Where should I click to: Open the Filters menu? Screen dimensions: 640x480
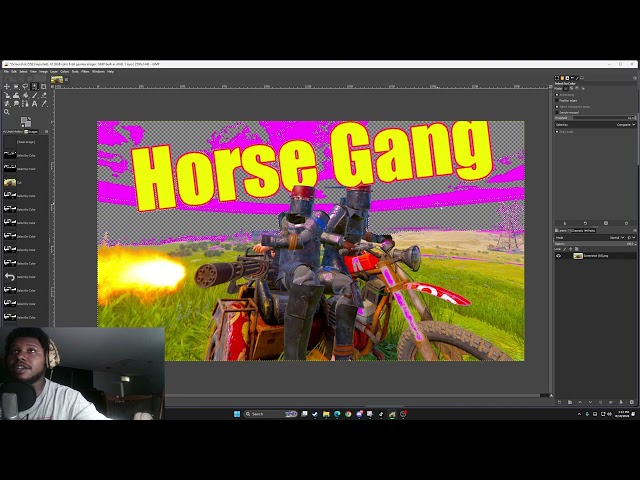(85, 71)
